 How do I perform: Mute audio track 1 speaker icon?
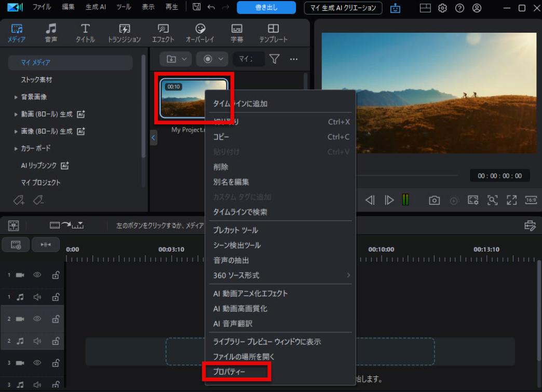36,297
